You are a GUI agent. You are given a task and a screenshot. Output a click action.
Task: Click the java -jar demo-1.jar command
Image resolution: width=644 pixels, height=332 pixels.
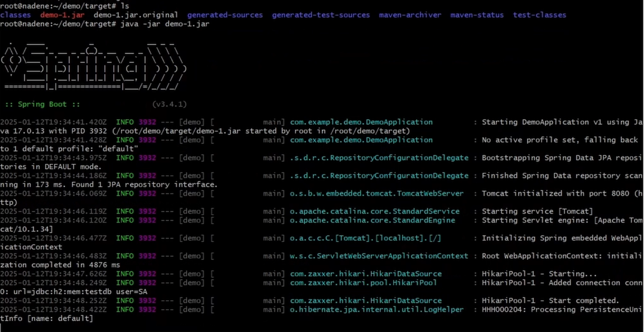pyautogui.click(x=164, y=24)
